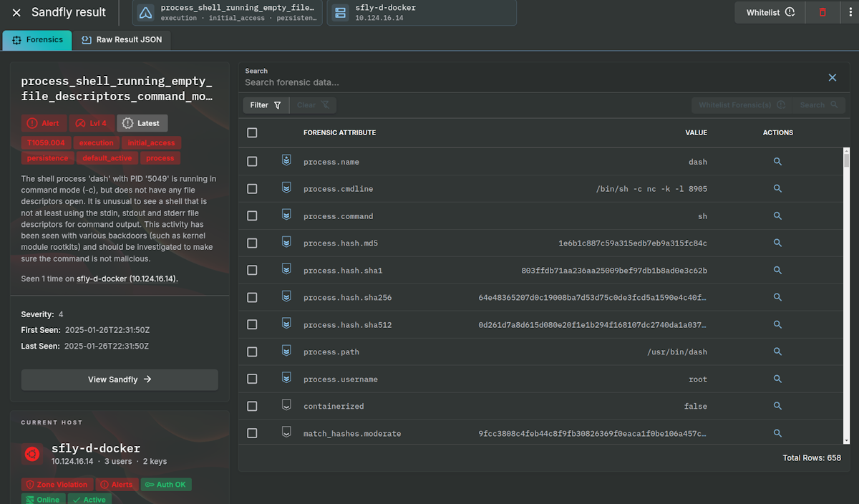Click the red alert host icon beside sfly-d-docker
859x504 pixels.
31,454
